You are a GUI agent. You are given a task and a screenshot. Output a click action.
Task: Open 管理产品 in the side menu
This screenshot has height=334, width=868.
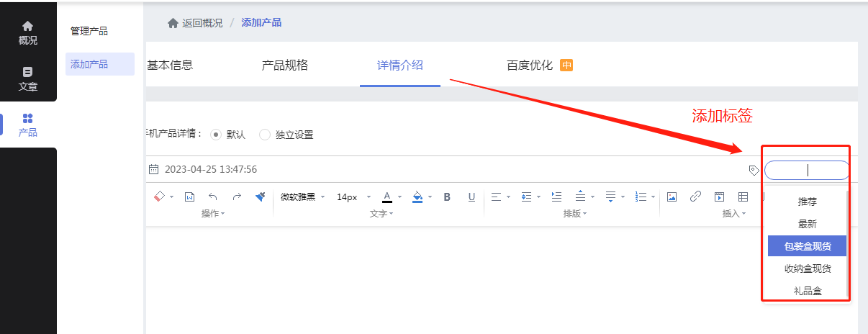[89, 31]
